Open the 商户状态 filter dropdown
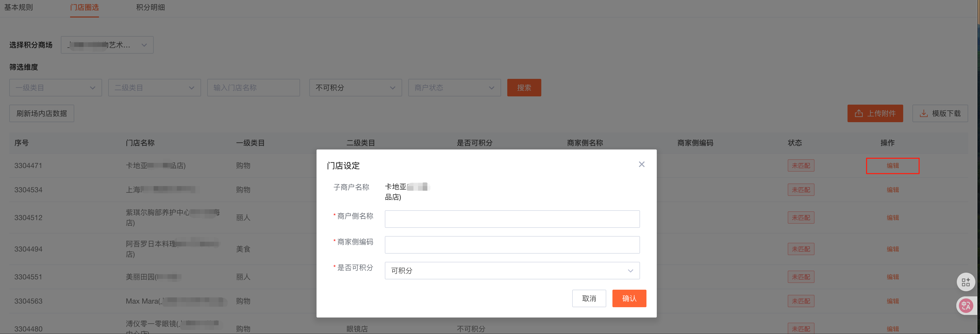Screen dimensions: 980x334 [x=454, y=87]
